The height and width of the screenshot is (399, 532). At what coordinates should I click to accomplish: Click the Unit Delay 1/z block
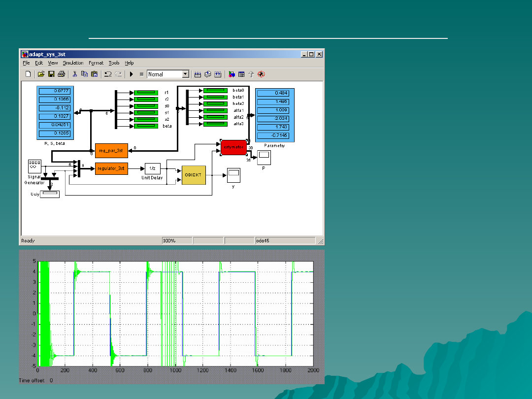point(152,168)
